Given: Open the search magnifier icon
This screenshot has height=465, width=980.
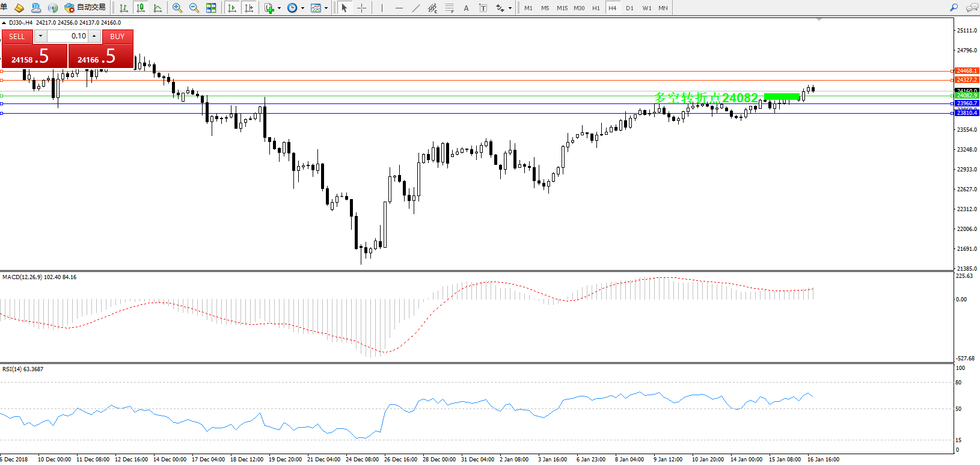Looking at the screenshot, I should 954,8.
